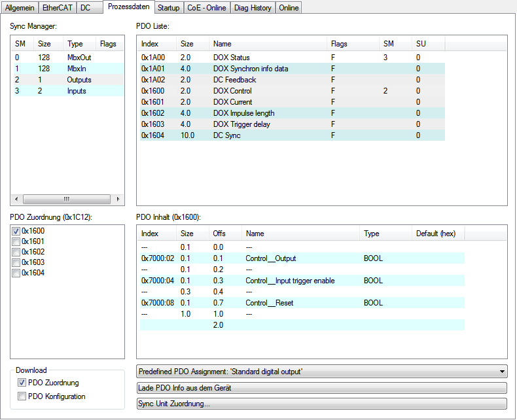Go to the Online tab
Image resolution: width=517 pixels, height=420 pixels.
click(x=289, y=8)
